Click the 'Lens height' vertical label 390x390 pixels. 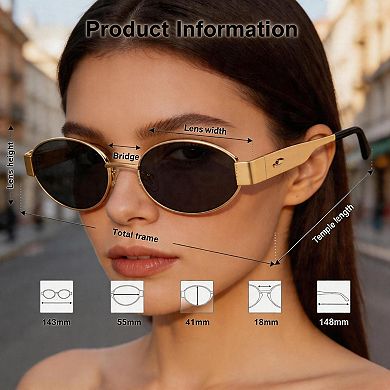click(x=11, y=166)
